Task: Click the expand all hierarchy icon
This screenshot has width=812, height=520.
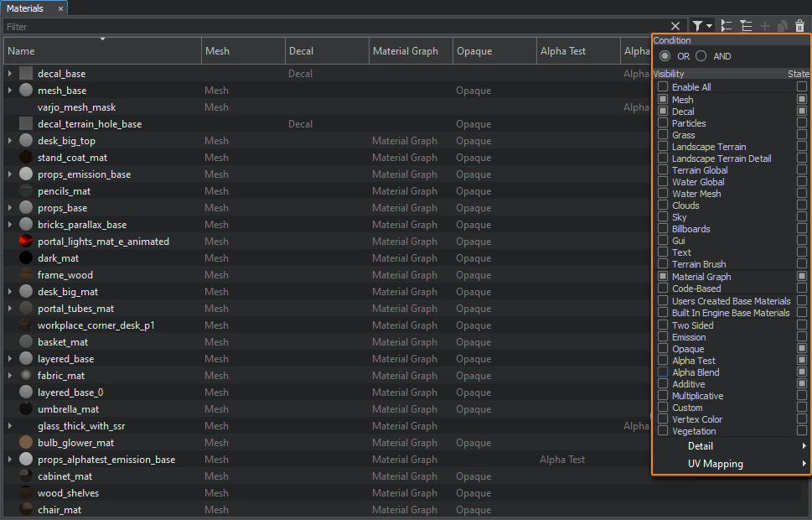Action: 746,27
